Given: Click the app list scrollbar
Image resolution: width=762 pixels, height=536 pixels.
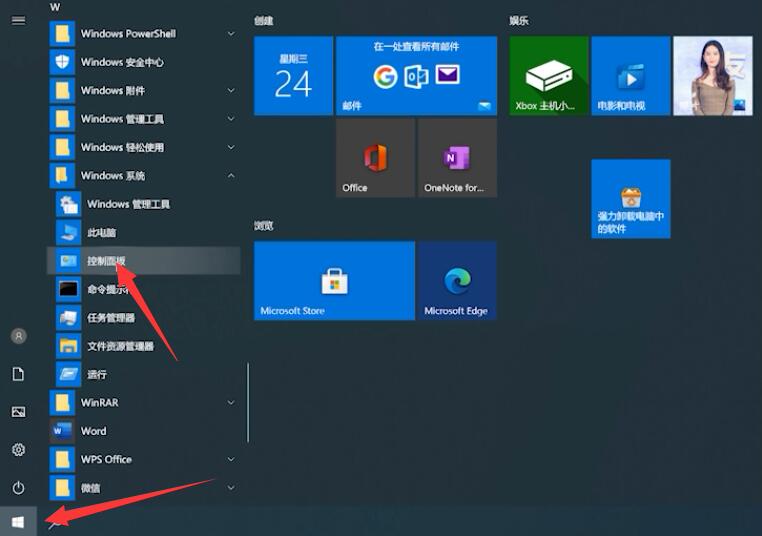Looking at the screenshot, I should click(248, 402).
